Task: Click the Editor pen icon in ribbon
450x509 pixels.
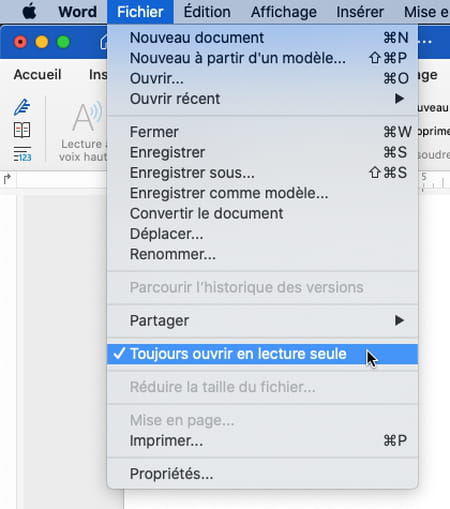Action: [x=22, y=107]
